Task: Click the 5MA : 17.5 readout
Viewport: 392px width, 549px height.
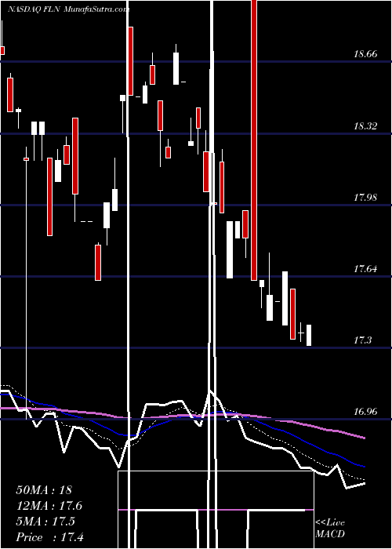Action: coord(45,522)
